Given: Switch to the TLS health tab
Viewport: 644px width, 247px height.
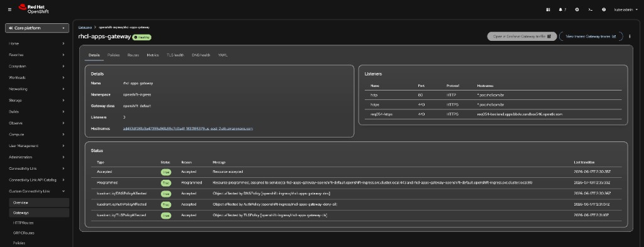Looking at the screenshot, I should 175,55.
